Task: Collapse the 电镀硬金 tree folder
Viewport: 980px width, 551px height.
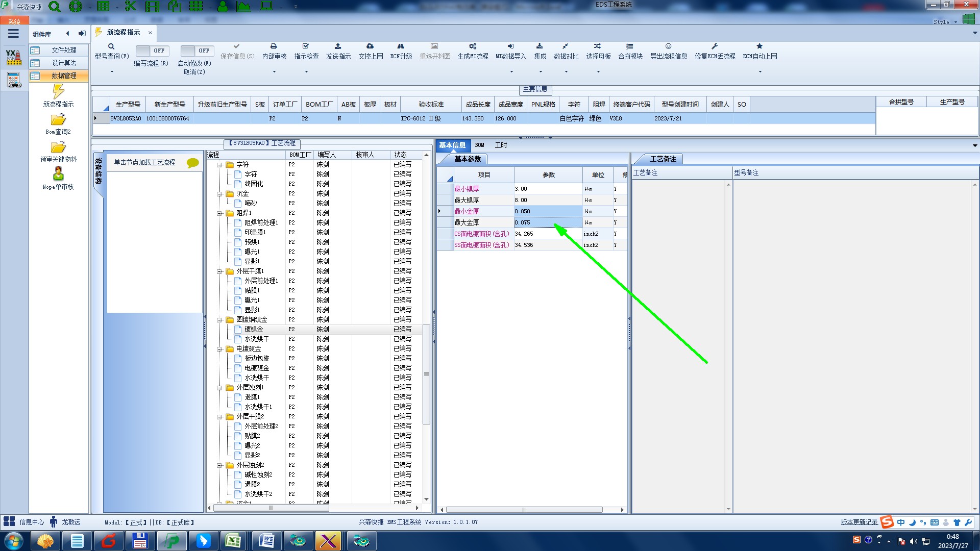Action: [x=219, y=349]
